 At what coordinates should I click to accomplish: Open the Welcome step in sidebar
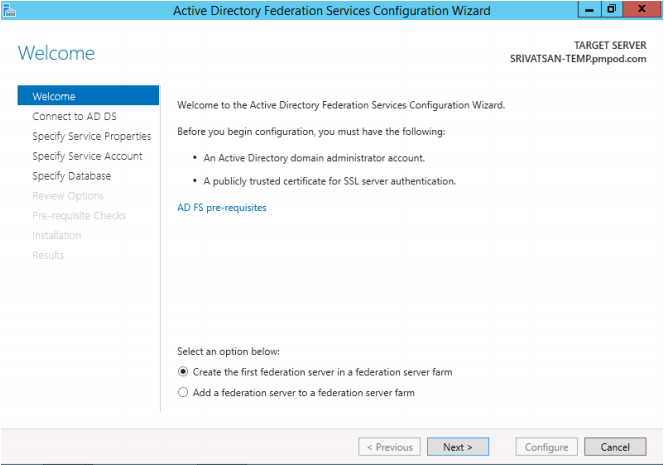click(x=88, y=96)
